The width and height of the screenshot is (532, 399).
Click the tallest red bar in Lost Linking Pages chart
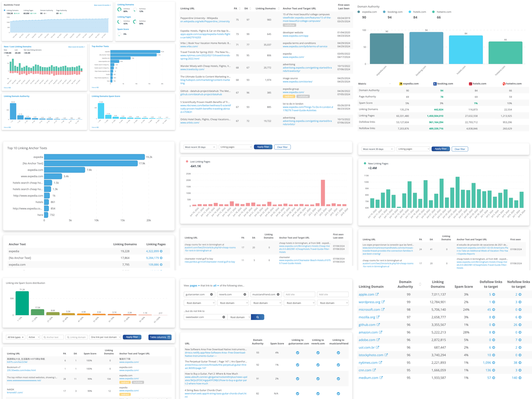pyautogui.click(x=323, y=193)
